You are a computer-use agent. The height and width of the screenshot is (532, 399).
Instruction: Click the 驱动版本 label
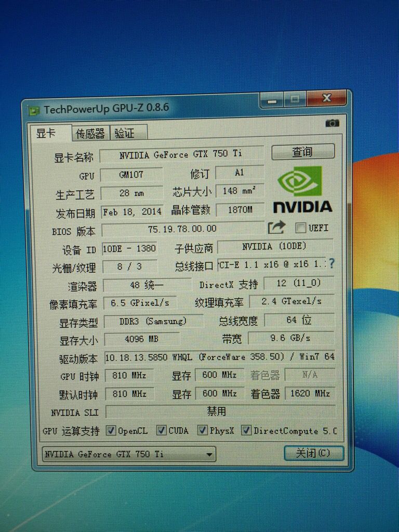coord(78,359)
